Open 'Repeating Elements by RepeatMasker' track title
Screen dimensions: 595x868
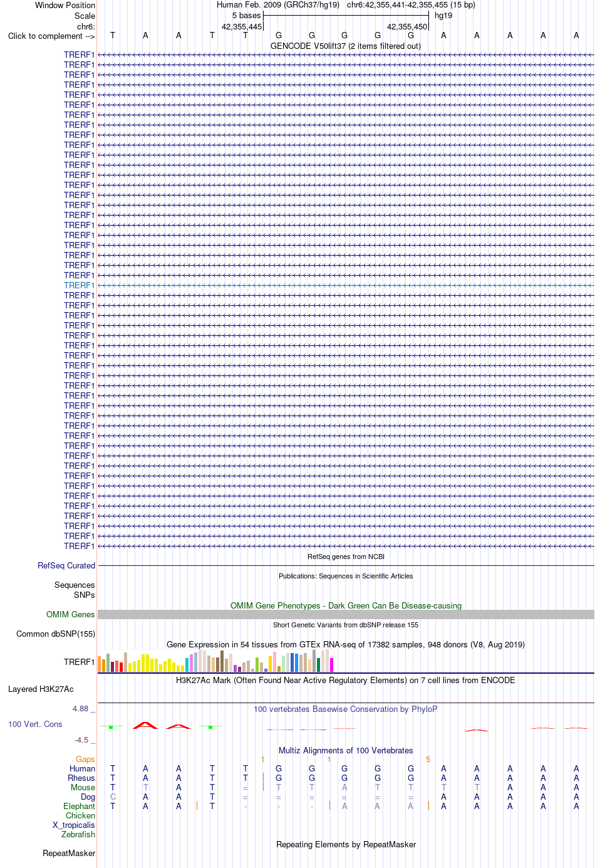click(346, 844)
